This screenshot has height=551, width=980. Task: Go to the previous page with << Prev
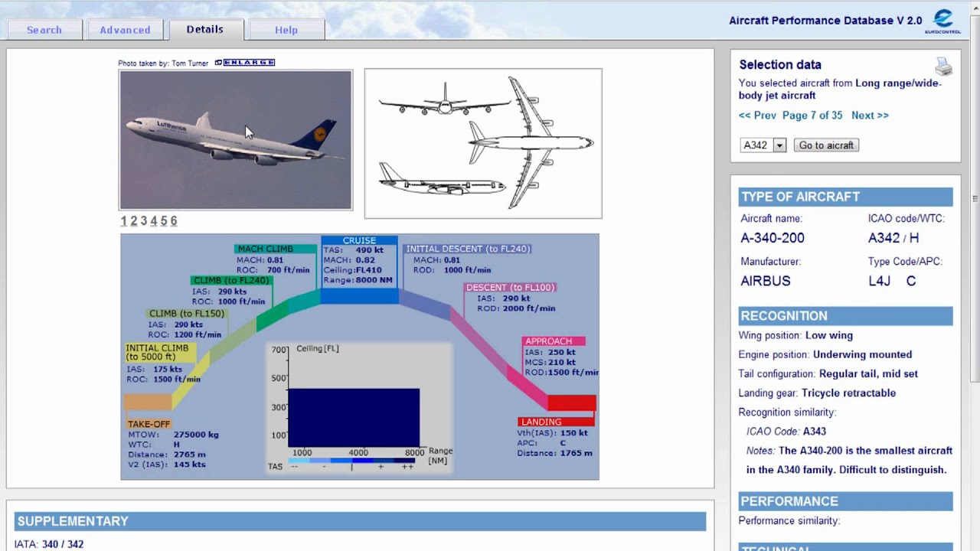pos(757,116)
